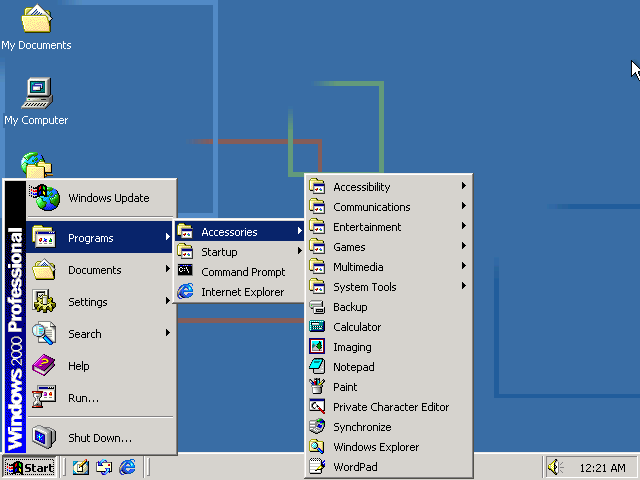
Task: Click the Accessibility folder icon
Action: tap(317, 187)
